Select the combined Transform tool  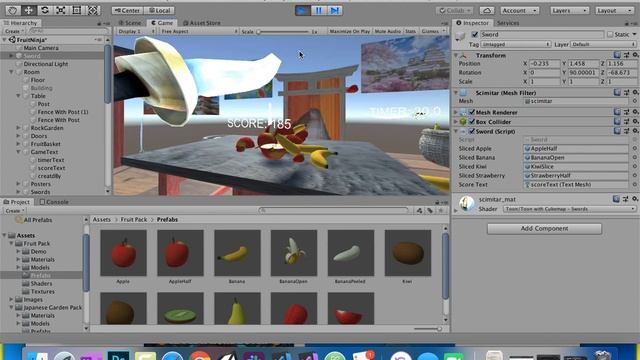click(93, 10)
